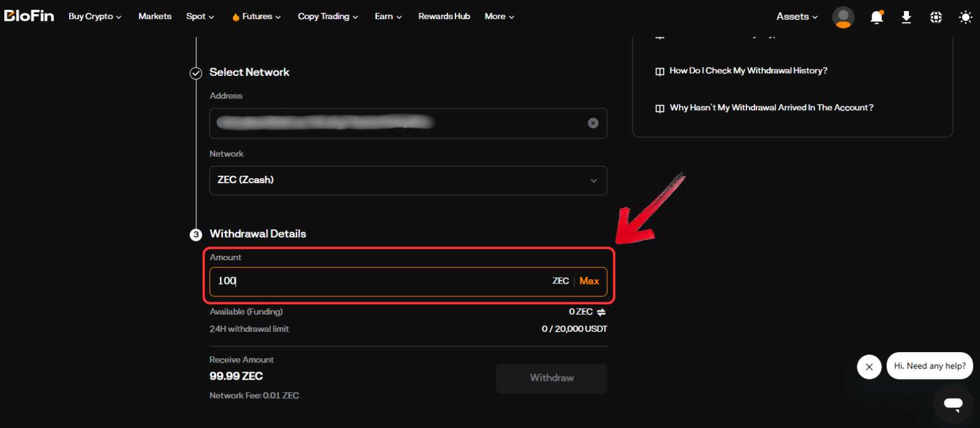980x428 pixels.
Task: Open the language globe icon
Action: point(935,17)
